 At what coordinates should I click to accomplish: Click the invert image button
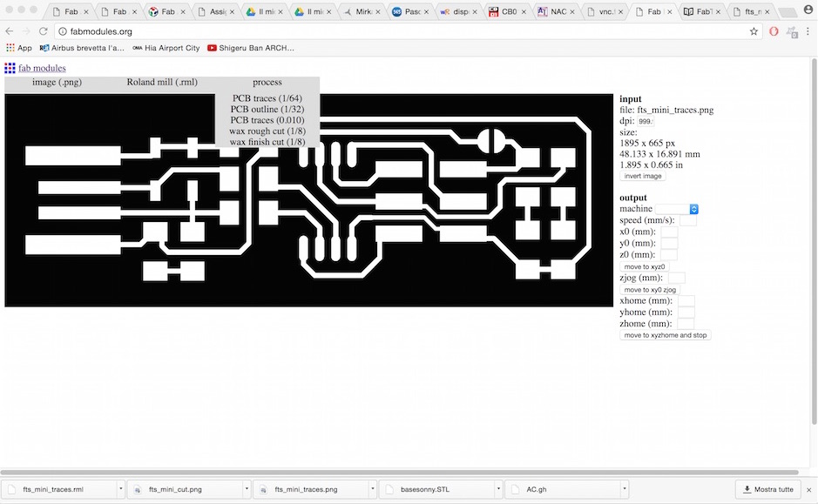[643, 176]
